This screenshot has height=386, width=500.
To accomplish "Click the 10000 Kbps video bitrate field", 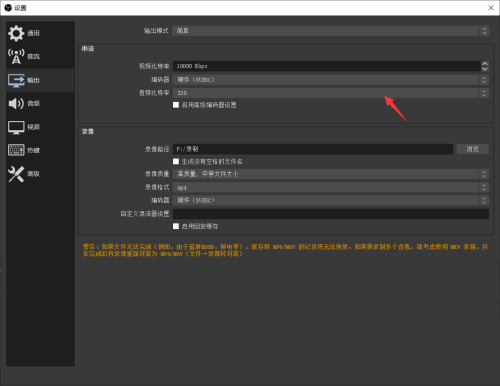I will [x=326, y=66].
